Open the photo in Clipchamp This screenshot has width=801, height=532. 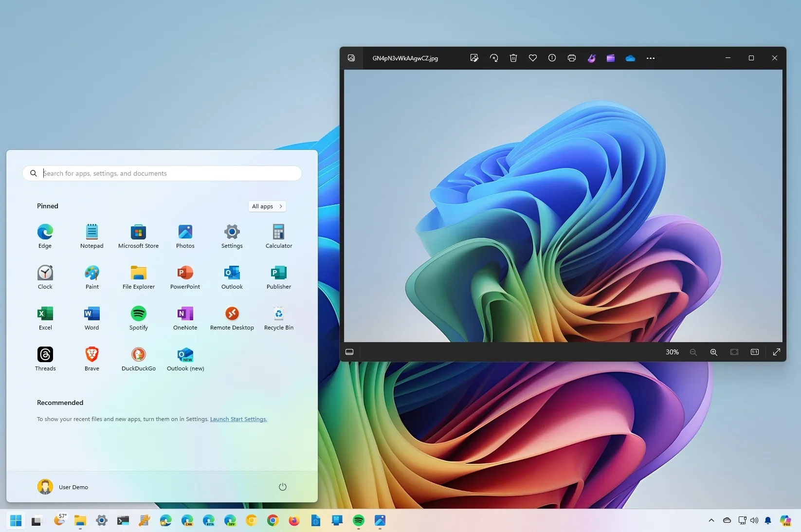(x=611, y=58)
